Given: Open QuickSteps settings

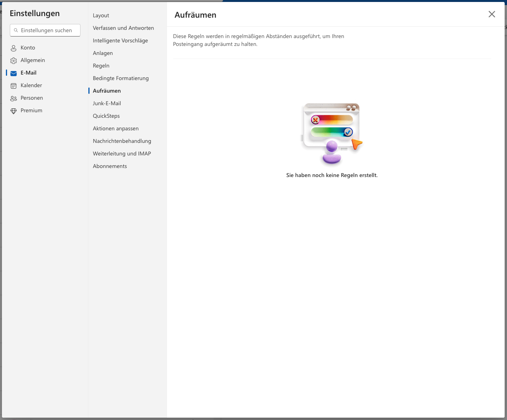Looking at the screenshot, I should (106, 116).
